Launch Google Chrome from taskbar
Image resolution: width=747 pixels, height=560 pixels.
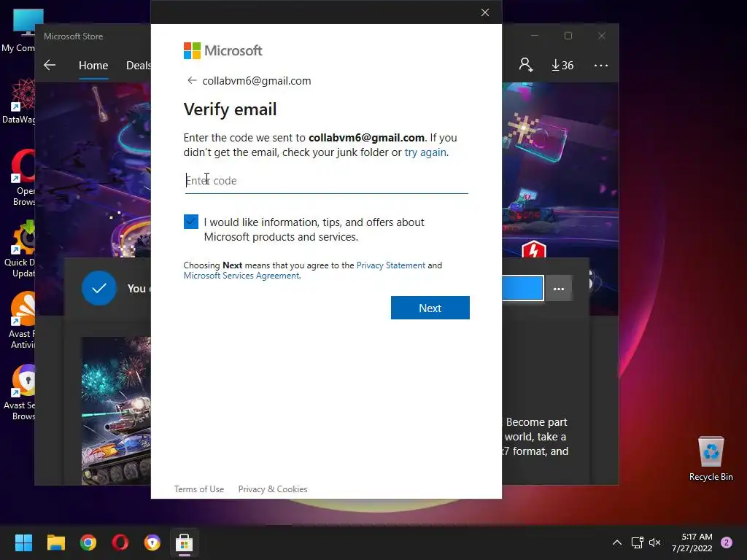pos(88,542)
